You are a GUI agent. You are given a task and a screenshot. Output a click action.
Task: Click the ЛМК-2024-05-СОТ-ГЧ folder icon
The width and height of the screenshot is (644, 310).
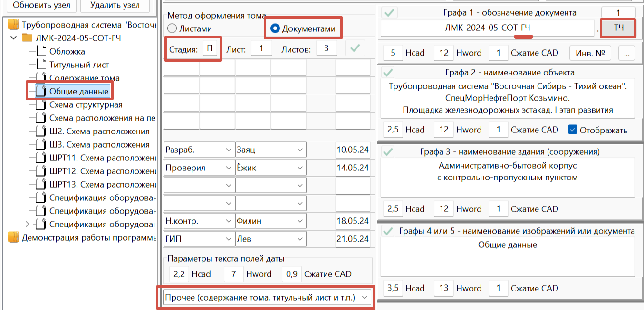pyautogui.click(x=28, y=38)
